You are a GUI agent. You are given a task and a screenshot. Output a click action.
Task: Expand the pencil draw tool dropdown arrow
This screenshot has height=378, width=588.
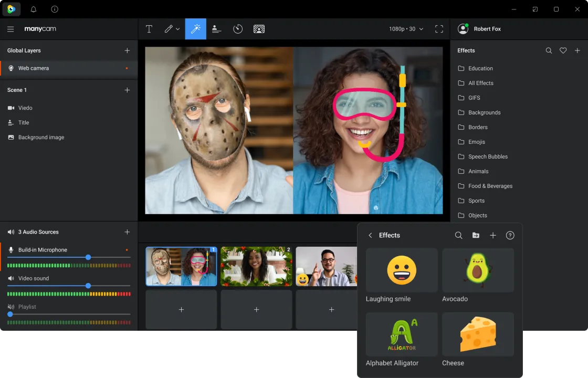click(178, 29)
